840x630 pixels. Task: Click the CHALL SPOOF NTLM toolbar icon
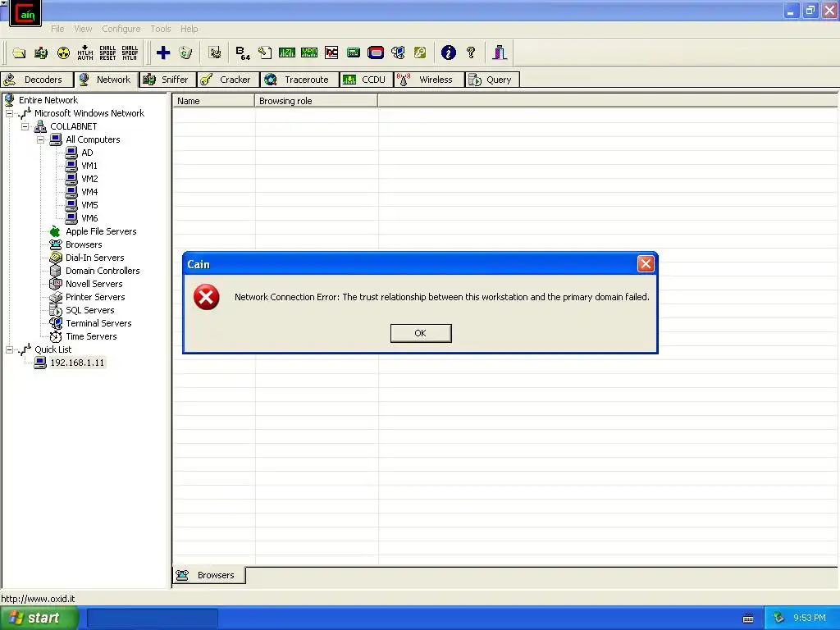coord(130,52)
